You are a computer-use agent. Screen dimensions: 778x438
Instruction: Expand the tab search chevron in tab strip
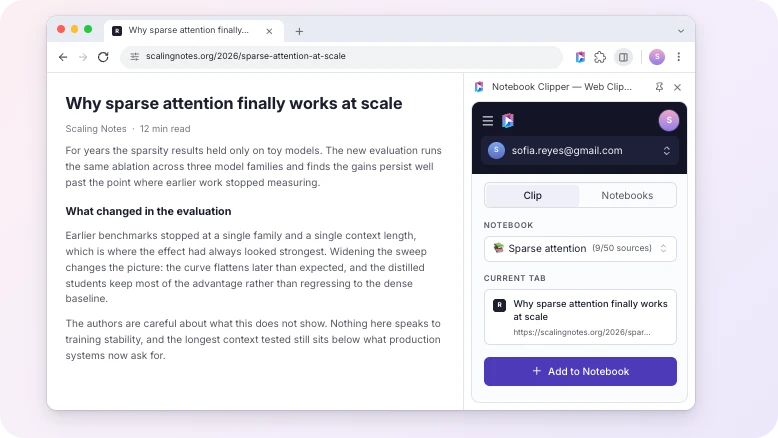point(681,31)
